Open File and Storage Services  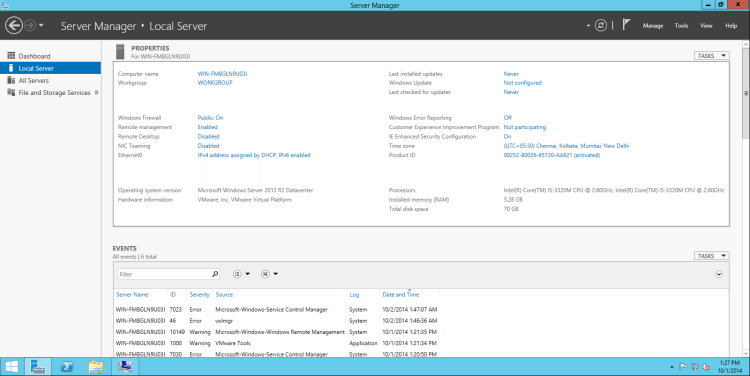[x=54, y=93]
